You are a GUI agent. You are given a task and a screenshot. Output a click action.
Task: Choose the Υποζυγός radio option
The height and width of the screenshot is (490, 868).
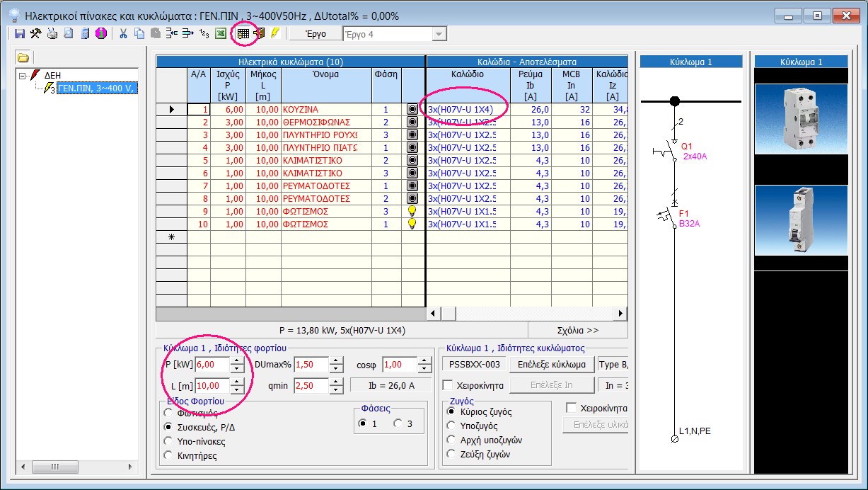pos(451,426)
